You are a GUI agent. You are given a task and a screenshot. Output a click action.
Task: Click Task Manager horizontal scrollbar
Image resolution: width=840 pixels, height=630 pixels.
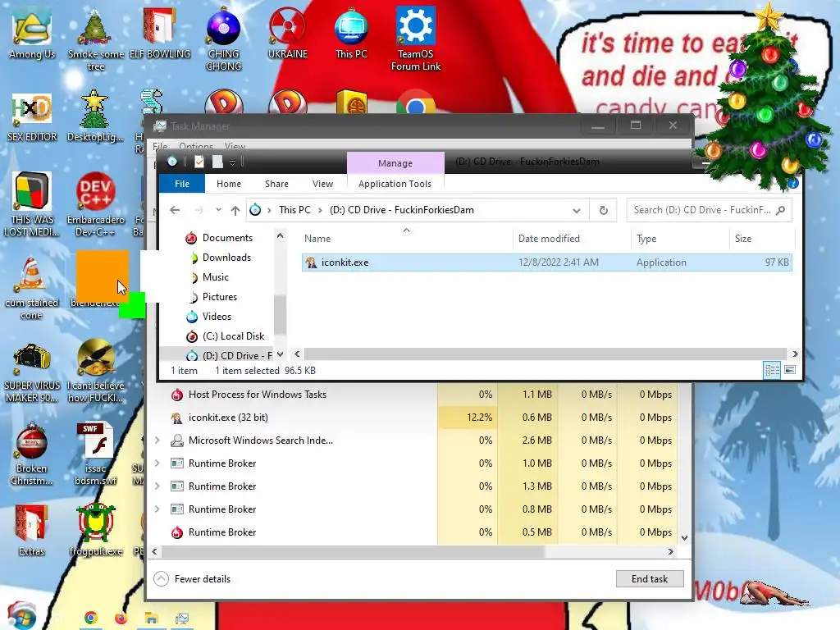353,551
